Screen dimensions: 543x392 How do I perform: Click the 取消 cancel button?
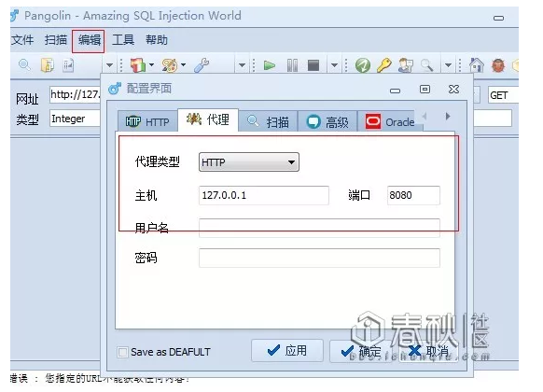(429, 351)
